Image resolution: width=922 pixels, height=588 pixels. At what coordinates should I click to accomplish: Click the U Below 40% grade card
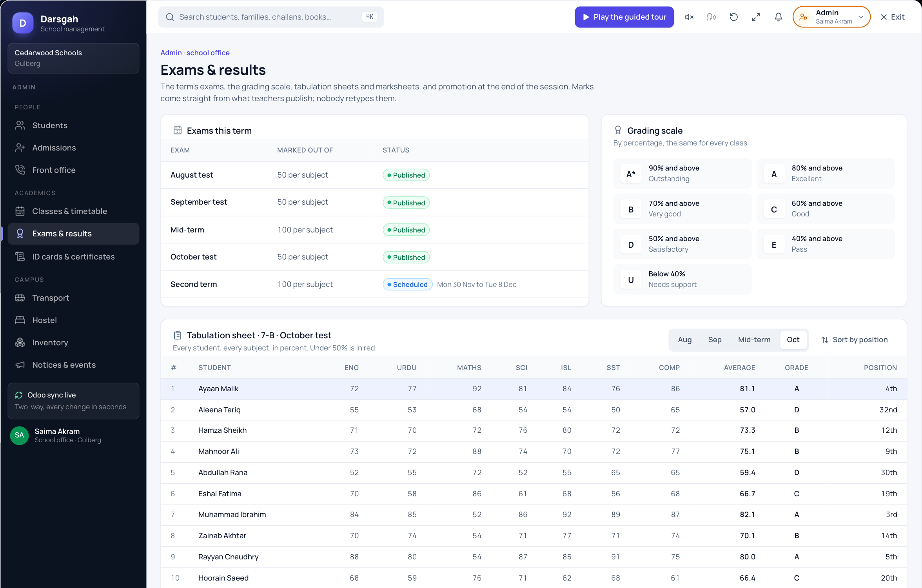point(682,279)
